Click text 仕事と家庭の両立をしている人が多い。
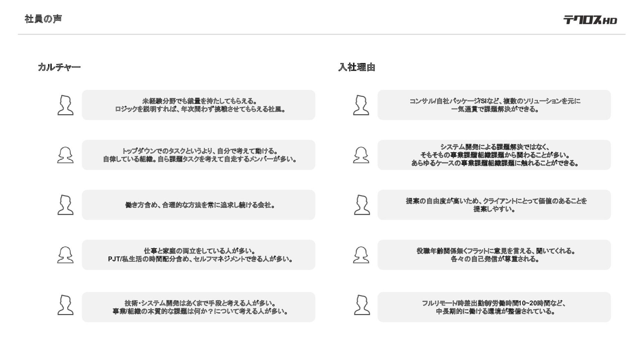 click(200, 251)
